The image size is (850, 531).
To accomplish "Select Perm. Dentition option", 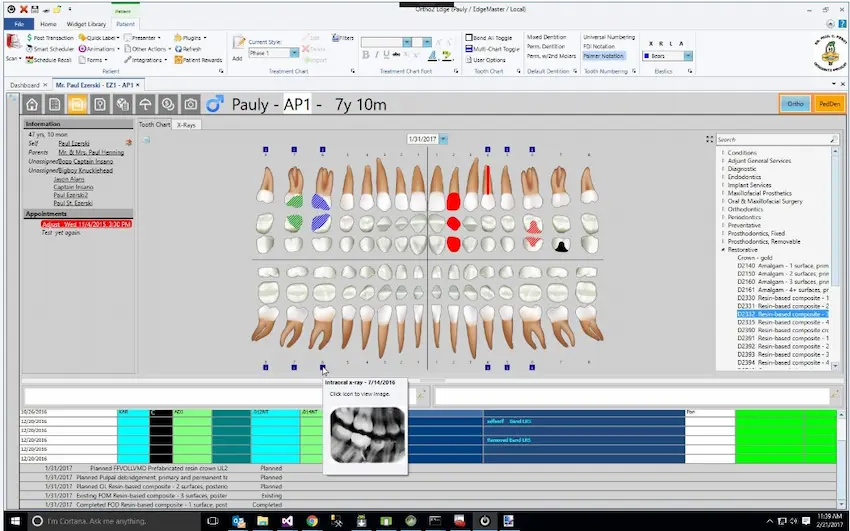I will click(x=546, y=47).
